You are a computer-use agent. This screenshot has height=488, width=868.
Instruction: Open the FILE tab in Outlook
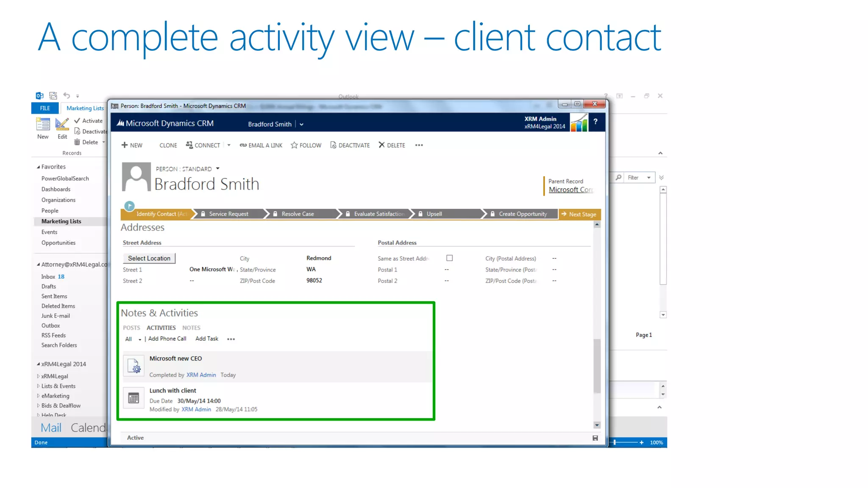[45, 108]
